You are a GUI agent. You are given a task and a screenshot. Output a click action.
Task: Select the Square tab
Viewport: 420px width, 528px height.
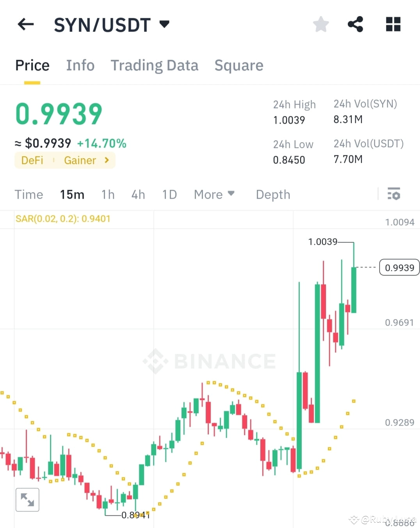[239, 65]
